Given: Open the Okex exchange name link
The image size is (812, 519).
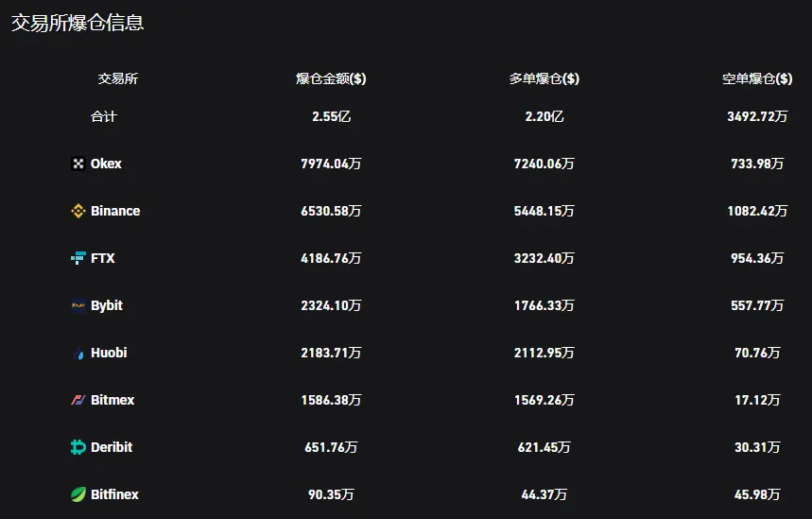Looking at the screenshot, I should [106, 164].
